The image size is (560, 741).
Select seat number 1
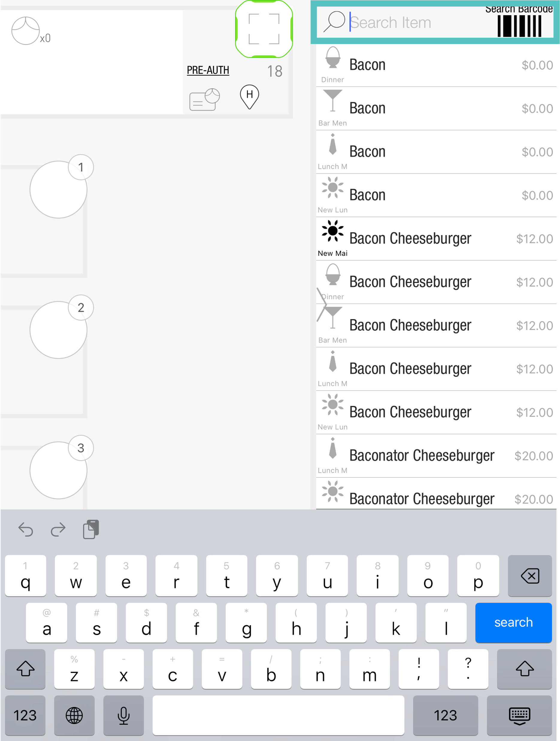(x=81, y=167)
